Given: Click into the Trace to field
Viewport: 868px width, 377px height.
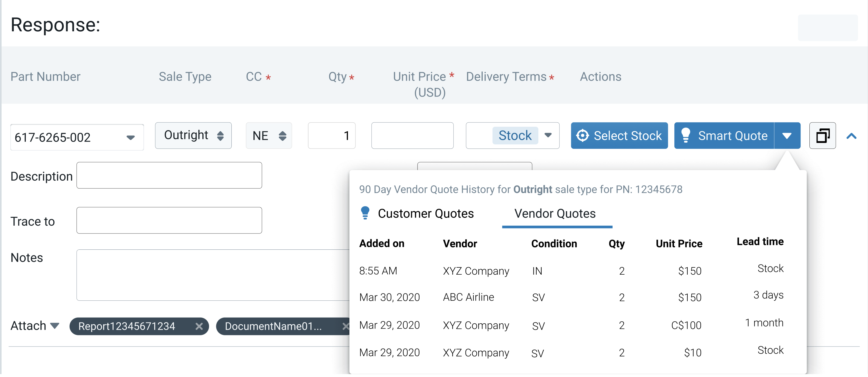Looking at the screenshot, I should pyautogui.click(x=169, y=220).
